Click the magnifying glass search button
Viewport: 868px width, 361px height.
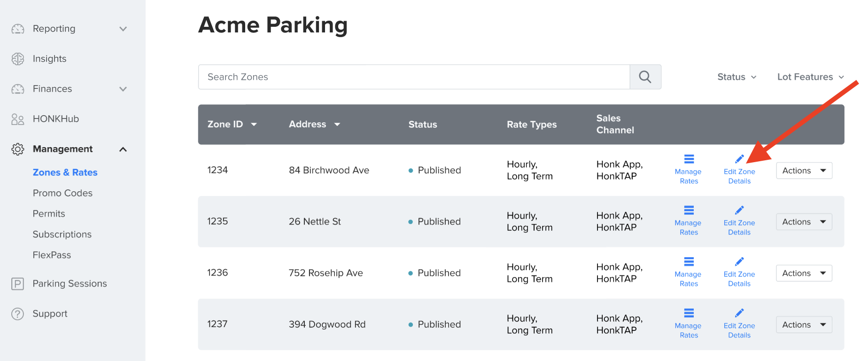[x=645, y=77]
